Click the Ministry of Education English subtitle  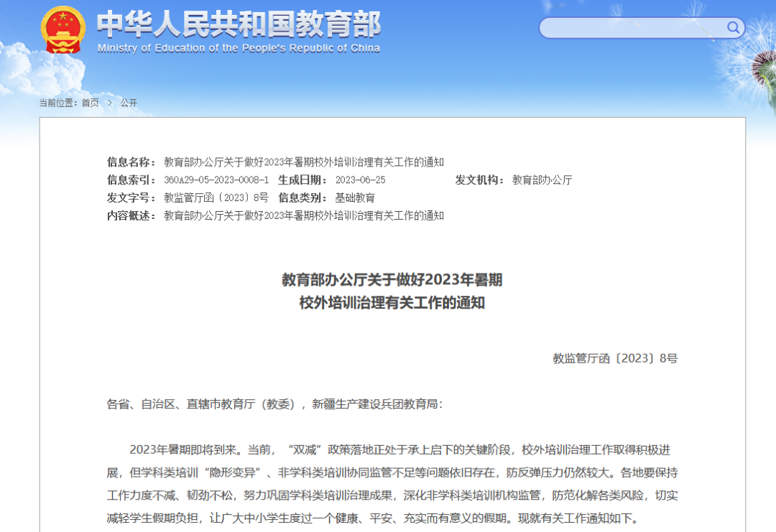click(x=239, y=48)
